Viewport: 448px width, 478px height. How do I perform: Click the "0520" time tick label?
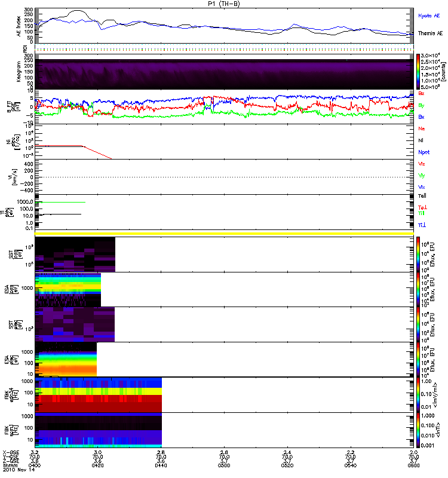[x=287, y=465]
